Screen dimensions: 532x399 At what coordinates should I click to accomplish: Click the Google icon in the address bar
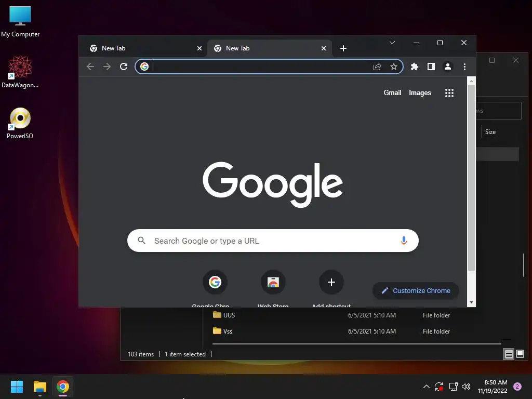144,66
